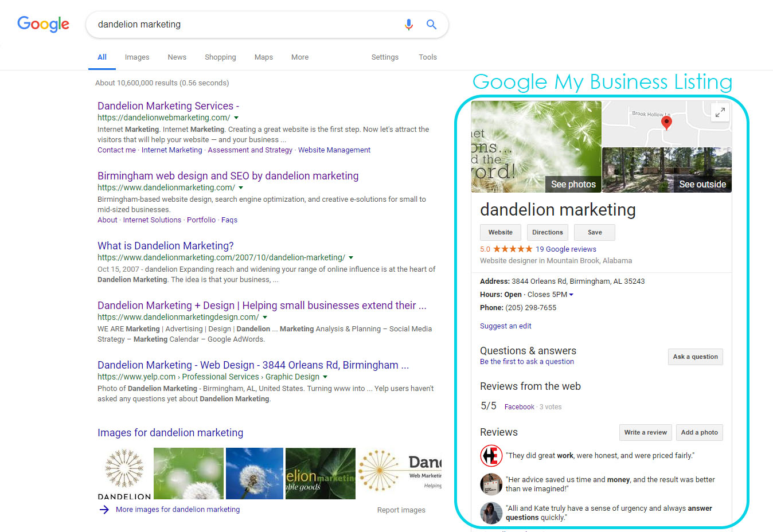This screenshot has width=773, height=532.
Task: Open reviewer avatar beside 'Alli and Kate truly'
Action: point(491,513)
